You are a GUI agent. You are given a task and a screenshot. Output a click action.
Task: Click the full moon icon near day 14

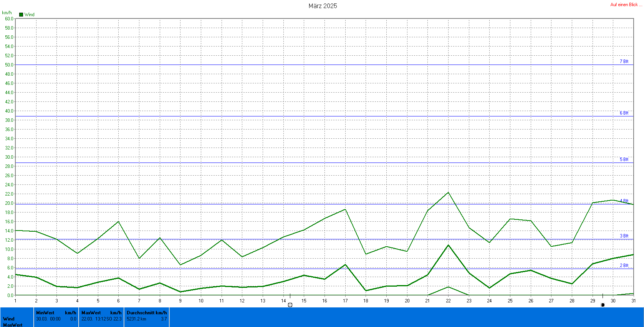290,305
